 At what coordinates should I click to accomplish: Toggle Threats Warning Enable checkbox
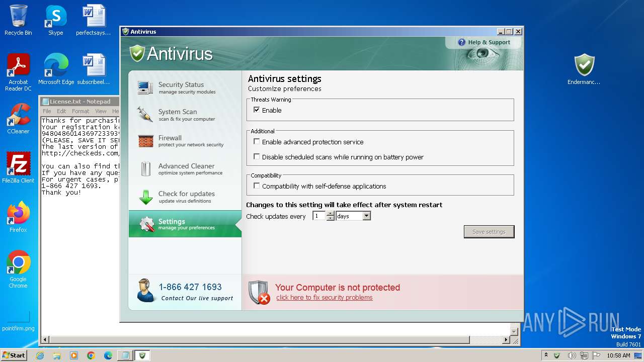coord(257,110)
